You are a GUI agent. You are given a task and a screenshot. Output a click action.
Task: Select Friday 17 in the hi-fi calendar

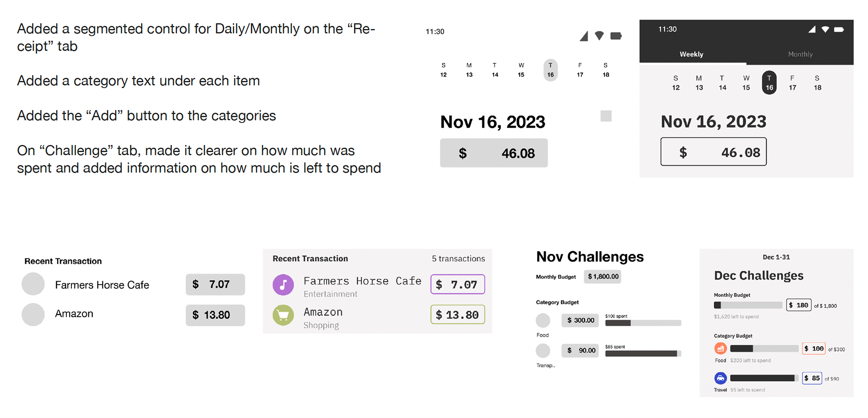point(793,83)
